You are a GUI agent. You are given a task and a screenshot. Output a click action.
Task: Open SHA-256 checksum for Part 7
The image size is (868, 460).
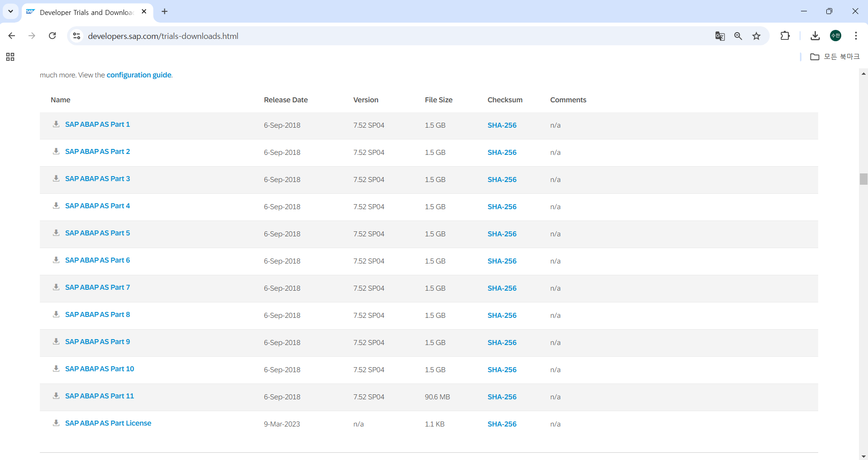[502, 288]
